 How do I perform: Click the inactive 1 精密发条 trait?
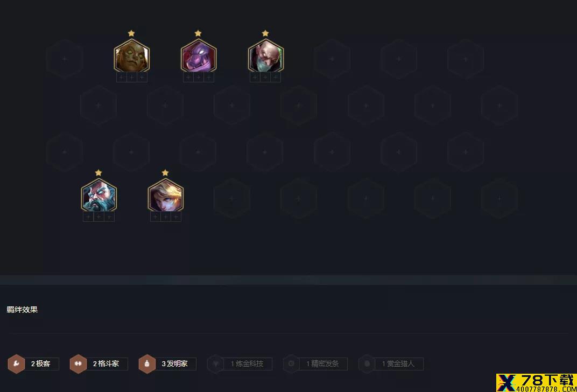tap(315, 363)
